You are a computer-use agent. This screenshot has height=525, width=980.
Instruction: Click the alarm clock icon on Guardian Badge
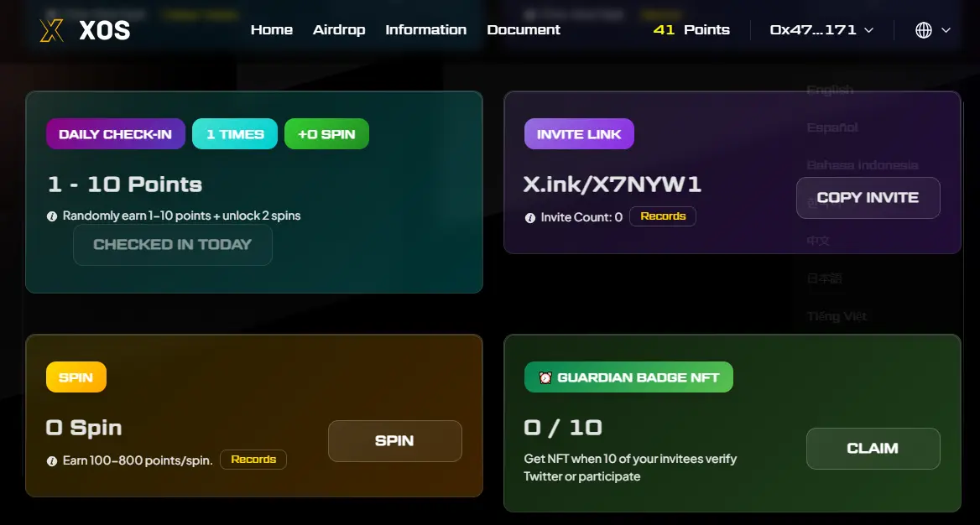(545, 377)
